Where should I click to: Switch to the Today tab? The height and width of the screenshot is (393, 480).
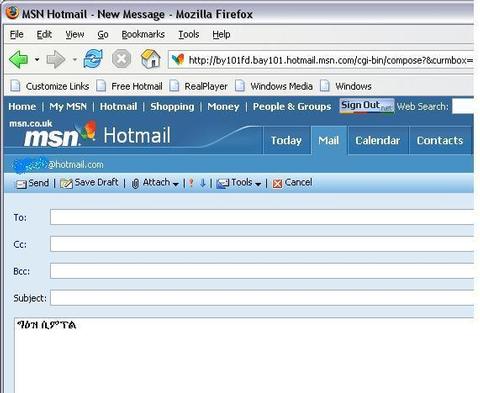(x=286, y=140)
